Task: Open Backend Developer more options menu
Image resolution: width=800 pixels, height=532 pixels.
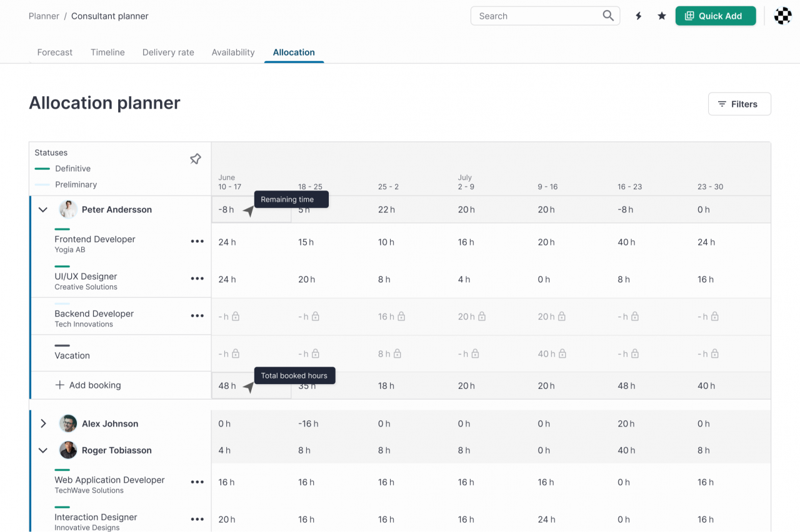Action: [x=197, y=316]
